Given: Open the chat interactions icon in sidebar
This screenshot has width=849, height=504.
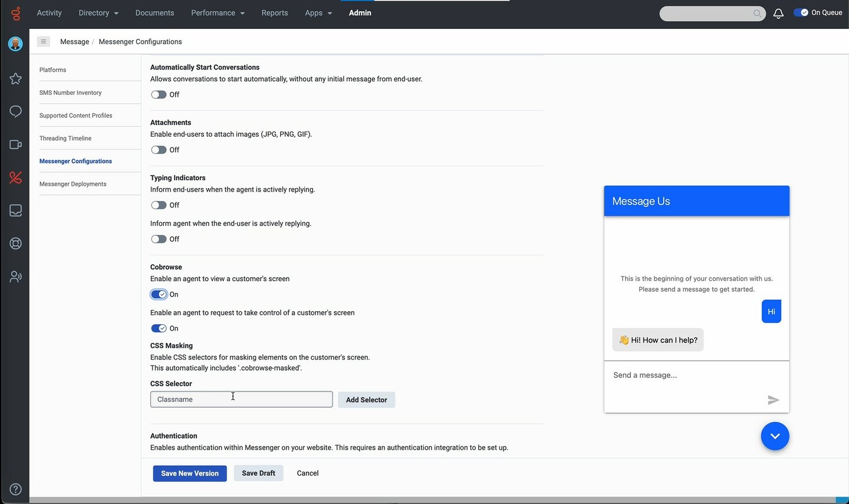Looking at the screenshot, I should pos(15,111).
